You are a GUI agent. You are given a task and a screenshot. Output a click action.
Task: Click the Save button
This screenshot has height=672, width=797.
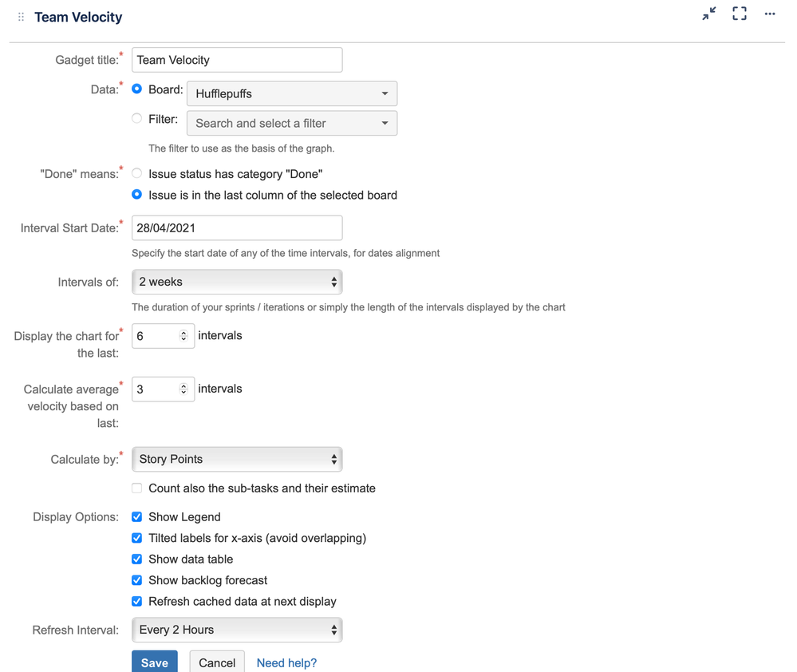tap(155, 662)
